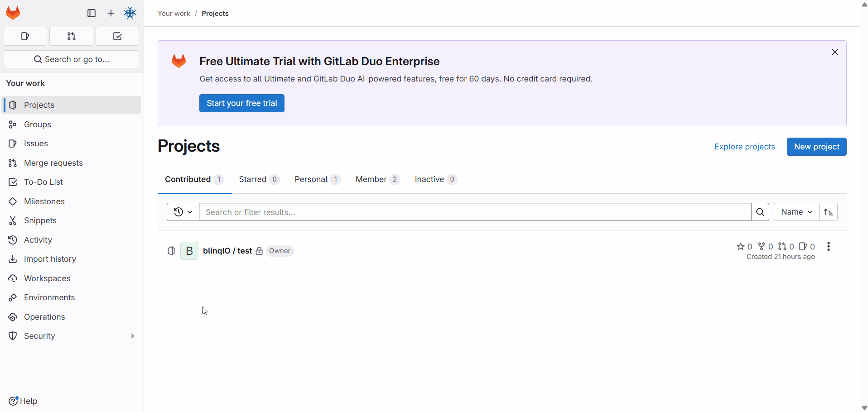The image size is (868, 412).
Task: Click the GitLab fox logo
Action: pyautogui.click(x=12, y=13)
